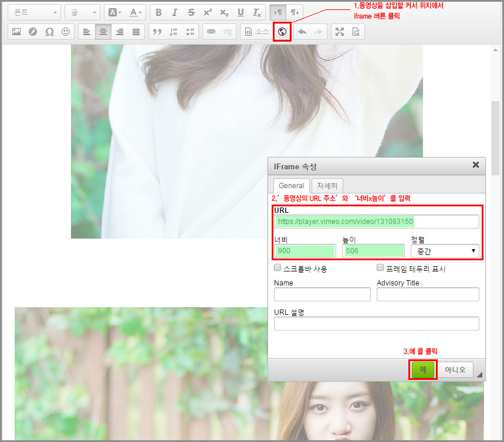Click the insert link chain icon
Screen dimensions: 504x442
point(211,32)
